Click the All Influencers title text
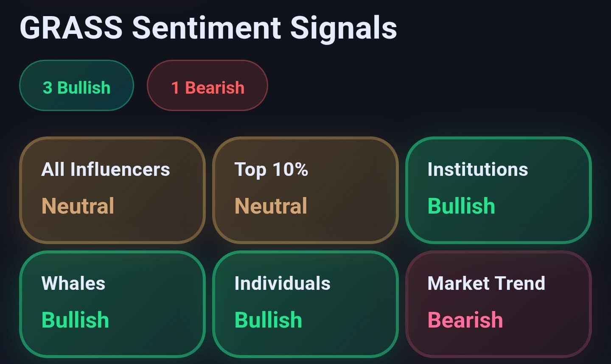The width and height of the screenshot is (611, 364). pyautogui.click(x=106, y=169)
